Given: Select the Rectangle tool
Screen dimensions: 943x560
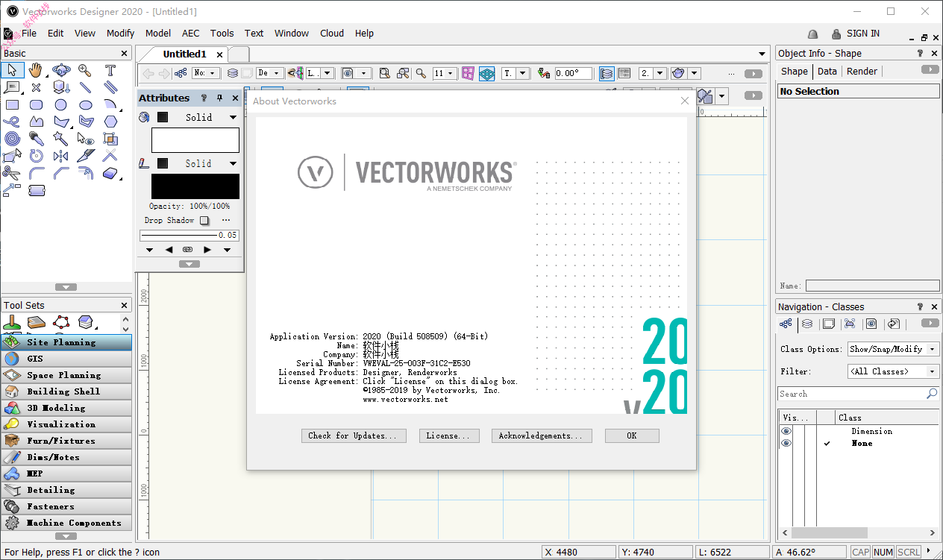Looking at the screenshot, I should pos(12,104).
